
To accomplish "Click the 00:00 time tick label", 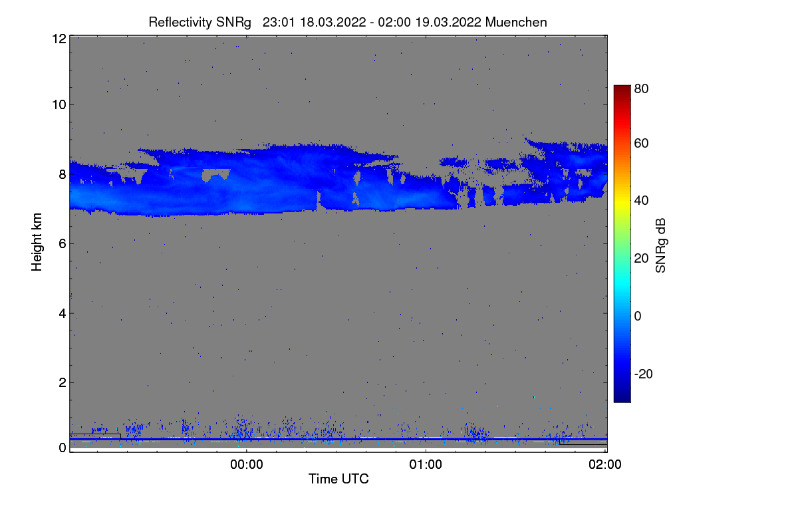I will click(247, 465).
